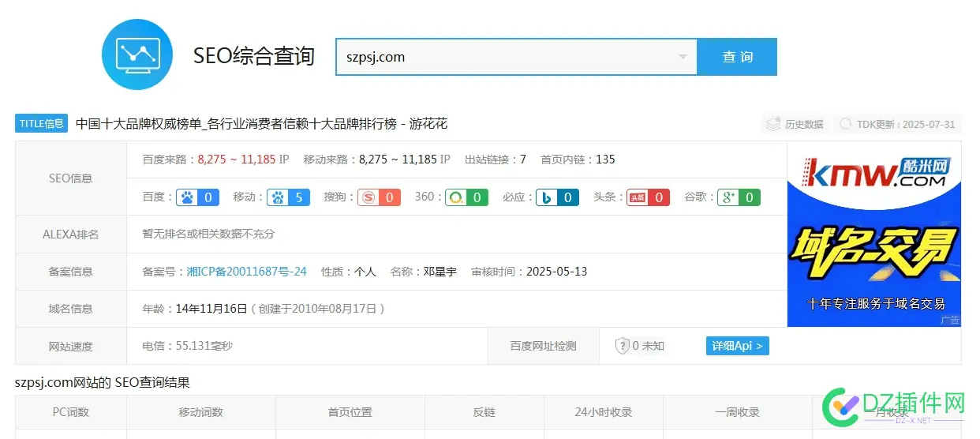
Task: Click 审核时间 2025-05-13
Action: 556,272
